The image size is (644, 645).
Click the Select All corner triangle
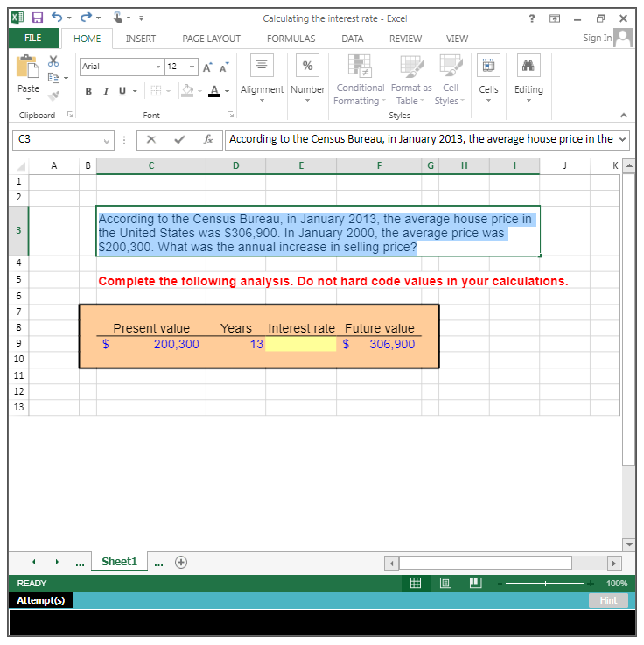click(x=20, y=166)
